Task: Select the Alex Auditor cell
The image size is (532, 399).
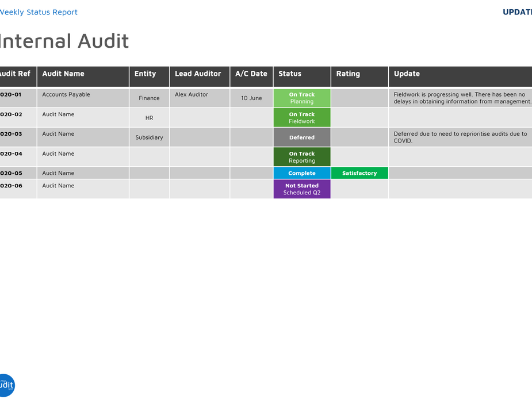Action: point(200,98)
